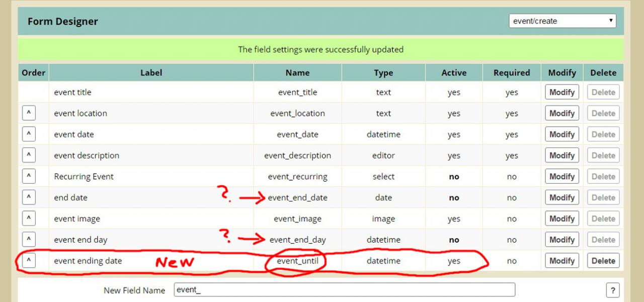Move event date field up
Image resolution: width=644 pixels, height=302 pixels.
click(x=29, y=134)
